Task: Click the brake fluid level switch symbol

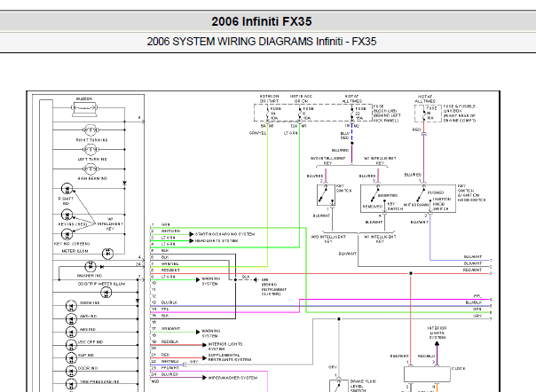Action: [339, 386]
